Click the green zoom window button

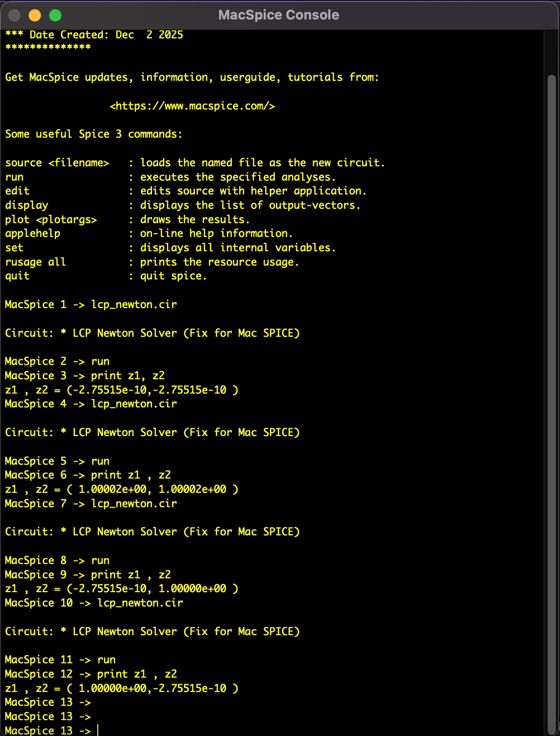point(55,15)
